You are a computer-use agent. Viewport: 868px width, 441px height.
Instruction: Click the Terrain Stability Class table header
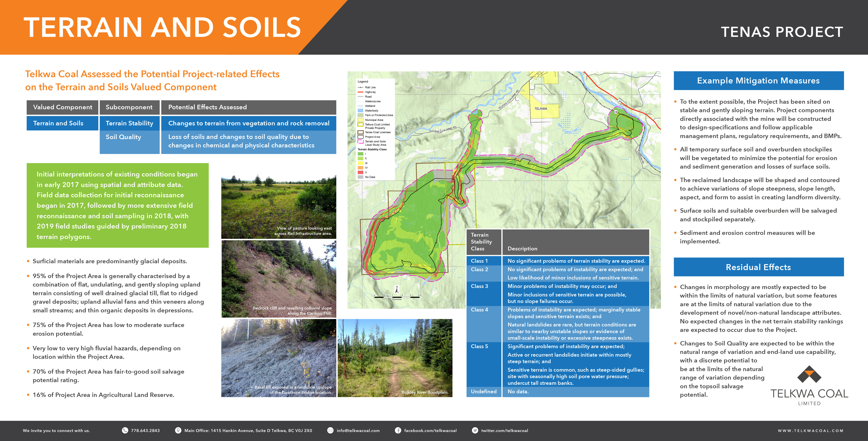tap(484, 242)
